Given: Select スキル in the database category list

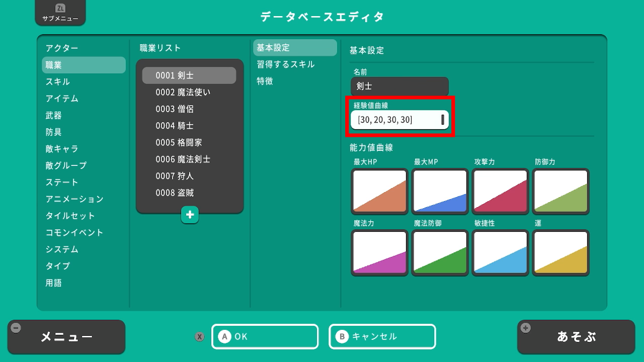Looking at the screenshot, I should tap(58, 81).
